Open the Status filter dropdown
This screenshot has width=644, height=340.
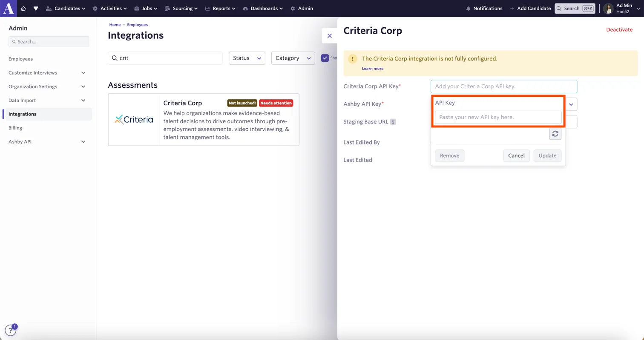click(247, 58)
